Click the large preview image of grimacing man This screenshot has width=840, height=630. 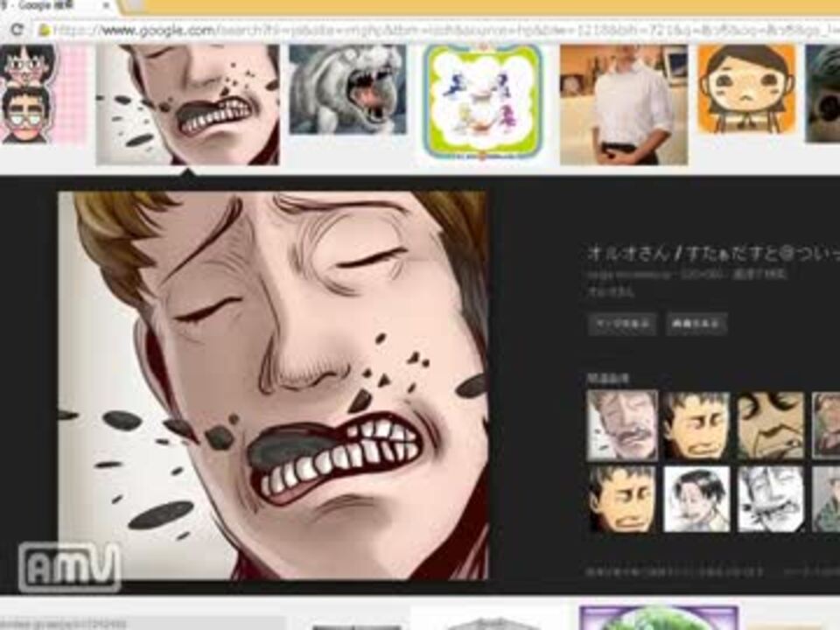[x=273, y=386]
